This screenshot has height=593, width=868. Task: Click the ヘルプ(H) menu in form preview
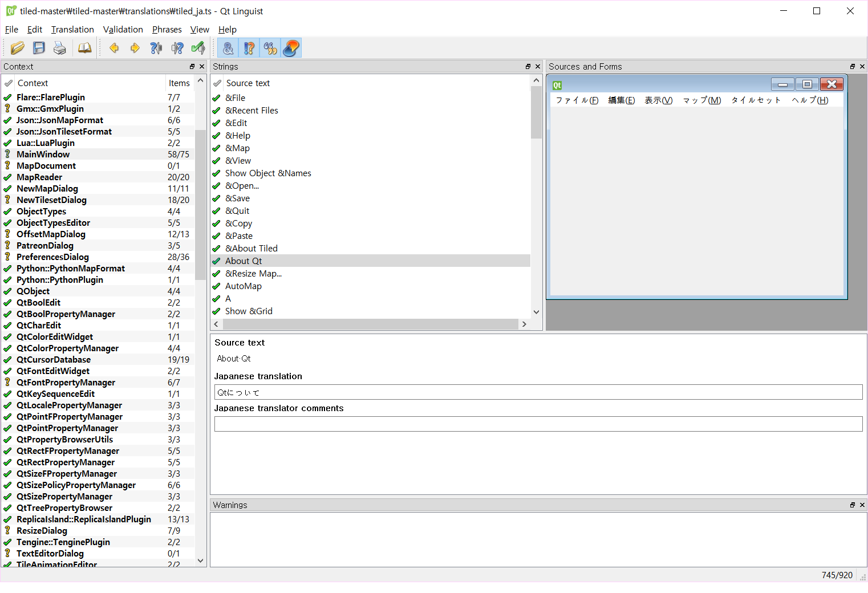point(810,100)
